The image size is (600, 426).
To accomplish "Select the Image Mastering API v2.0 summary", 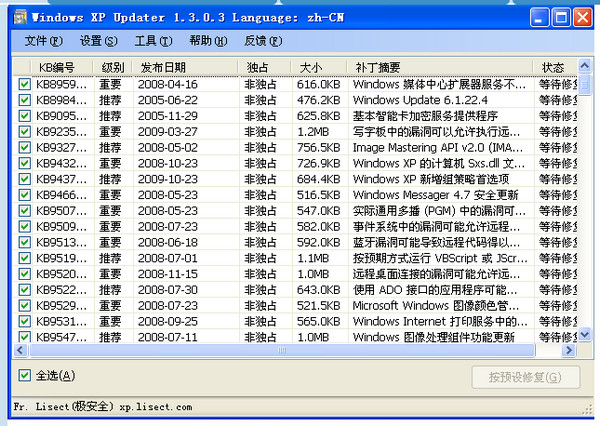I will tap(437, 147).
